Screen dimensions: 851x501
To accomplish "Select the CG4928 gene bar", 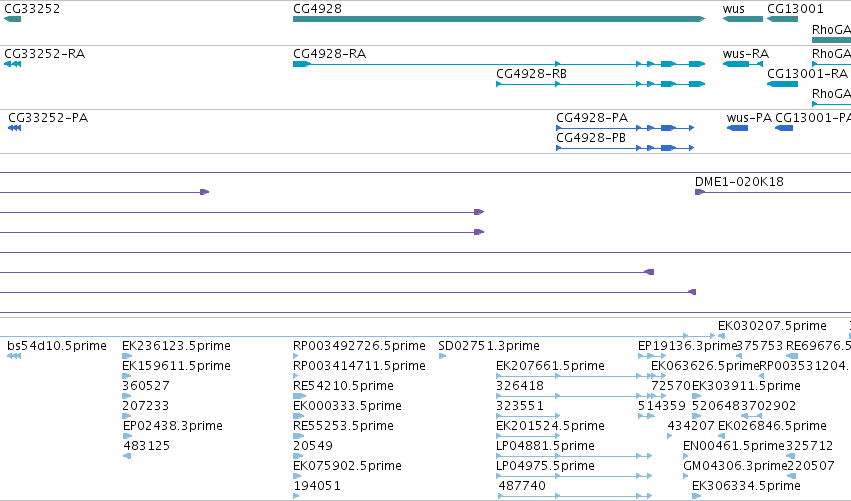I will tap(499, 19).
